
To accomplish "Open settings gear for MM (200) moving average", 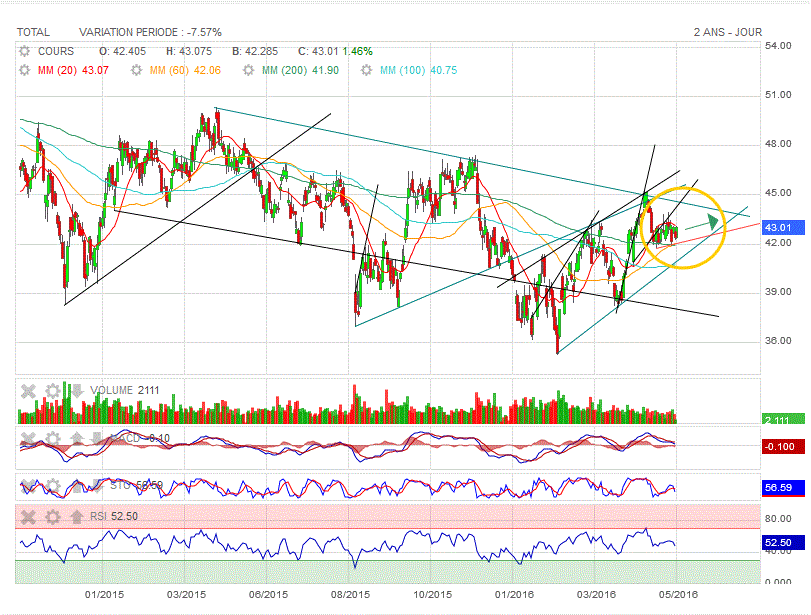I will tap(248, 70).
